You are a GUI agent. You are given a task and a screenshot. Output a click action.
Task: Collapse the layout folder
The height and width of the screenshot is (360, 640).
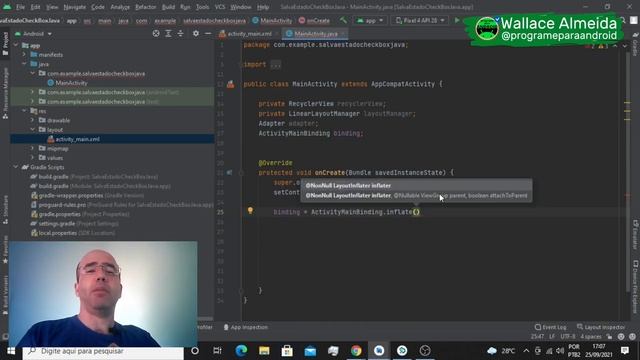pyautogui.click(x=33, y=129)
